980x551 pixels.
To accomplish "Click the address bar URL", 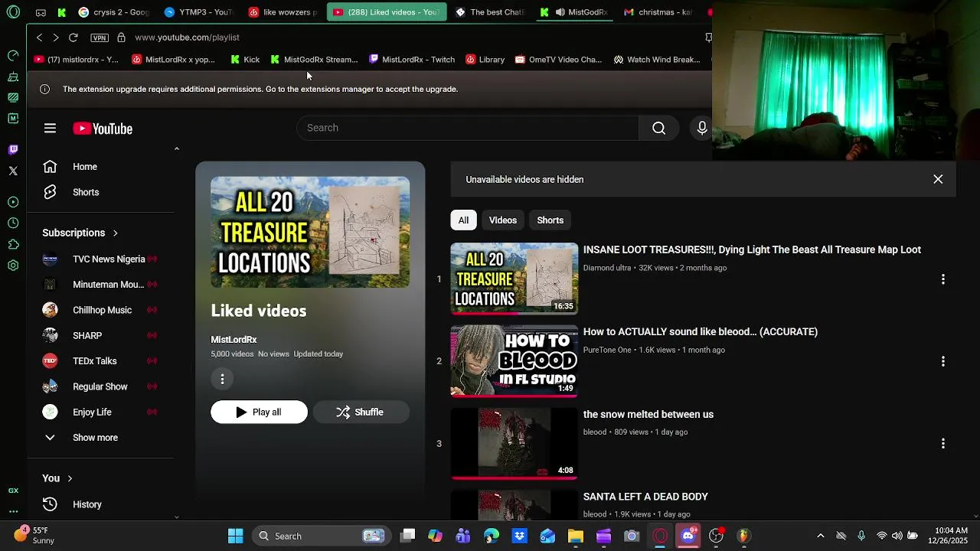I will click(x=187, y=37).
